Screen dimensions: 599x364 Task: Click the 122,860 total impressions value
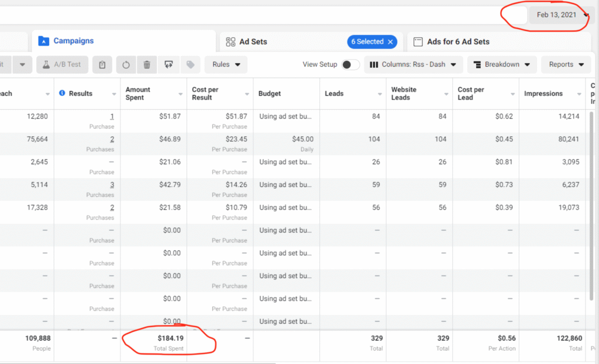point(569,338)
